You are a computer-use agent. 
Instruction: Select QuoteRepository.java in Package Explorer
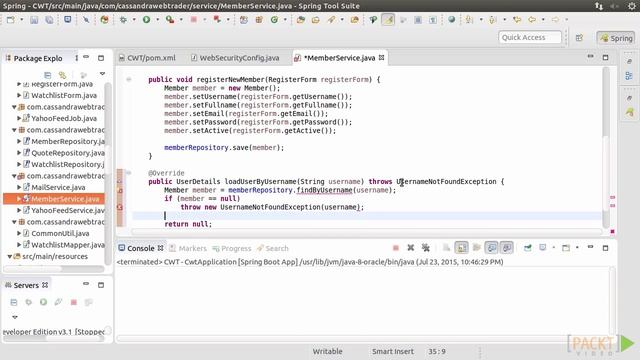pos(68,153)
